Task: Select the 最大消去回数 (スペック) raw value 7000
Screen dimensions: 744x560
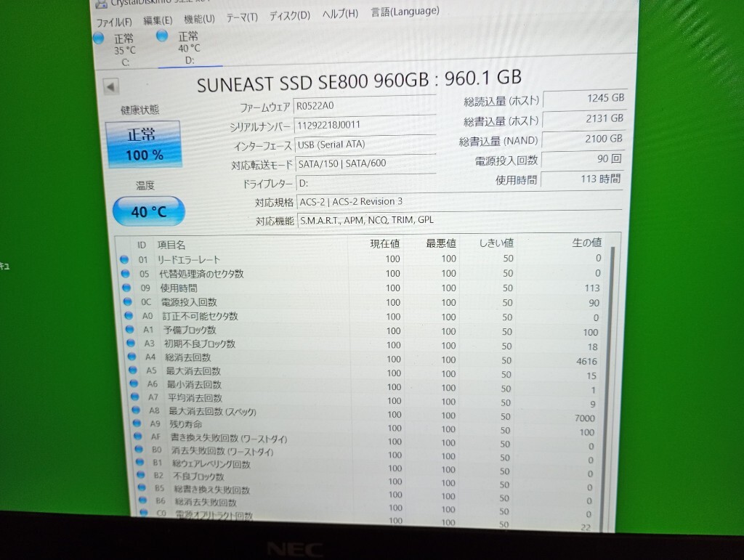Action: coord(585,418)
